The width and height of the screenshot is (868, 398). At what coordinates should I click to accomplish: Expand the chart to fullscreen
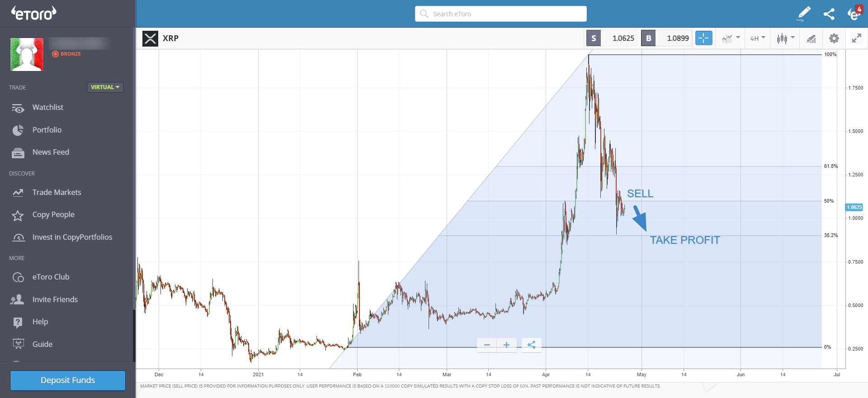[857, 38]
